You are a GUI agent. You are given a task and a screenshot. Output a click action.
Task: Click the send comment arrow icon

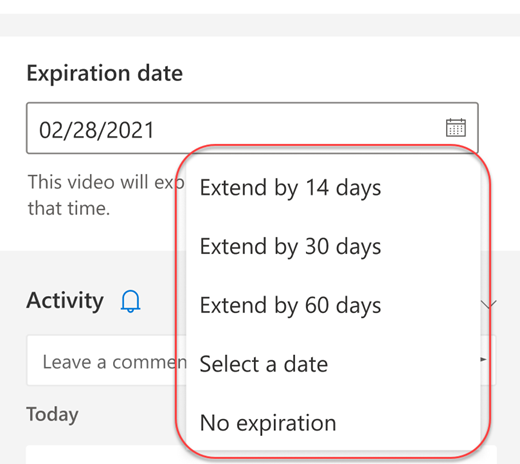484,359
